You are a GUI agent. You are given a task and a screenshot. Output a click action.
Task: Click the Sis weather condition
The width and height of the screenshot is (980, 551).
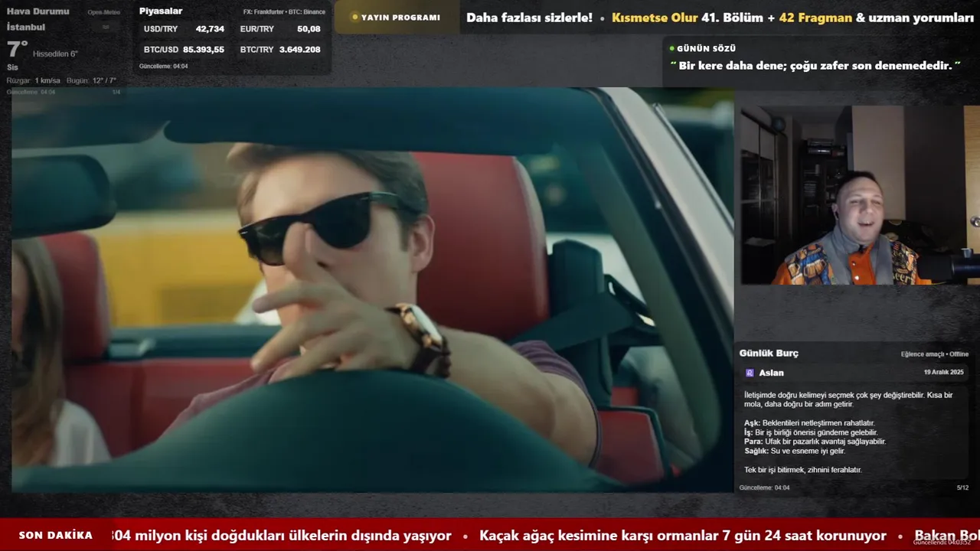pyautogui.click(x=12, y=67)
